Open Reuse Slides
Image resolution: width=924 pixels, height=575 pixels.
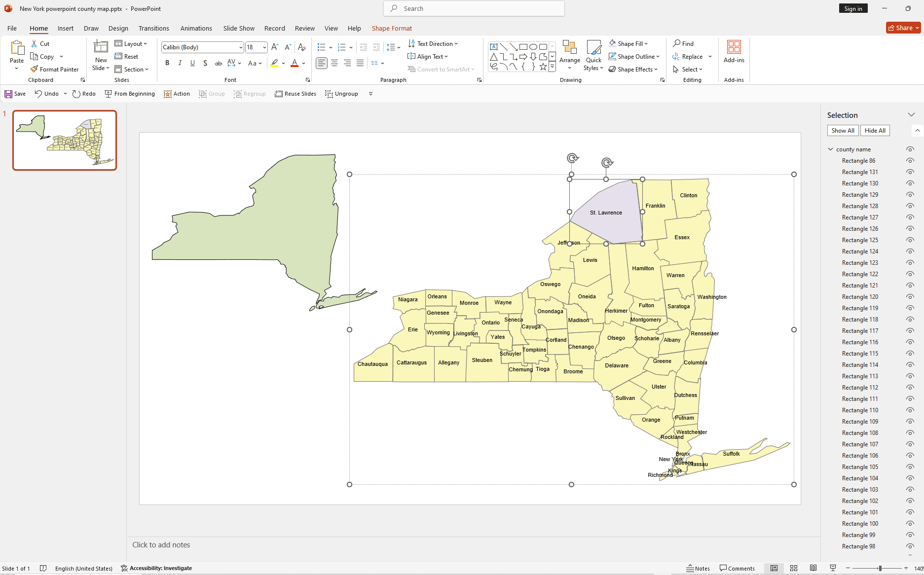point(296,94)
